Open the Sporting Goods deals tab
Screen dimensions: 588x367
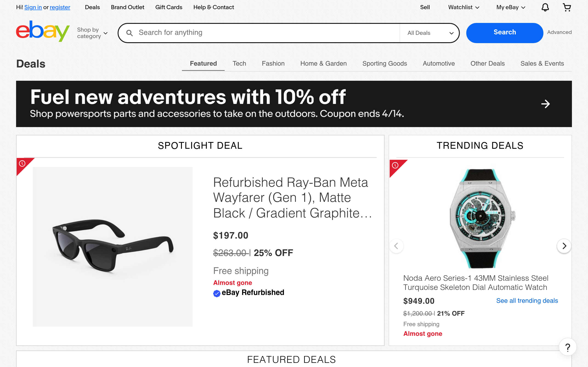pyautogui.click(x=384, y=64)
